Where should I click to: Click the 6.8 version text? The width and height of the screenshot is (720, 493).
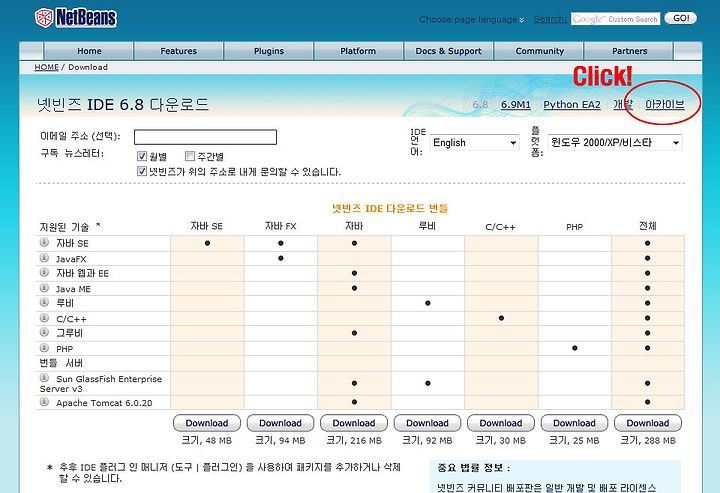click(x=480, y=105)
